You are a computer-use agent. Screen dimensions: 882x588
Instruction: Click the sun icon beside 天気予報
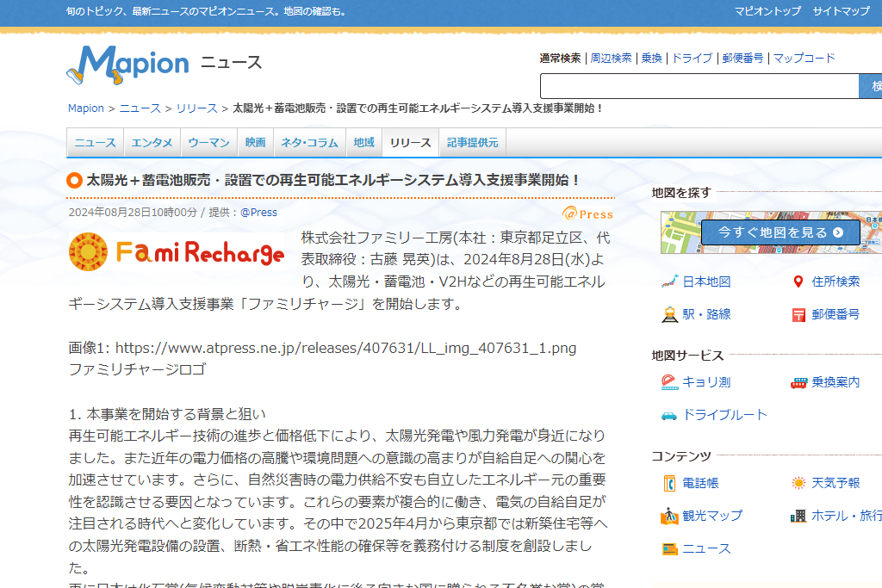tap(798, 483)
